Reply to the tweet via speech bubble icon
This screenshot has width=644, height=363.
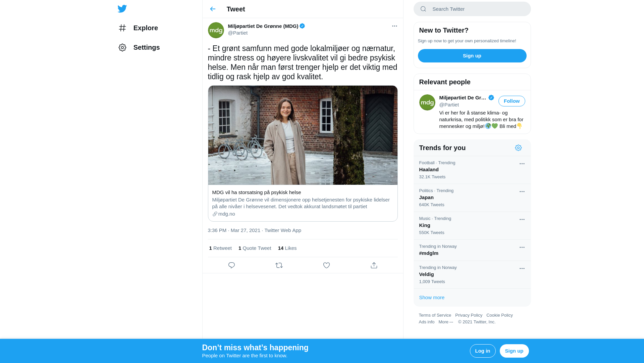click(x=231, y=265)
